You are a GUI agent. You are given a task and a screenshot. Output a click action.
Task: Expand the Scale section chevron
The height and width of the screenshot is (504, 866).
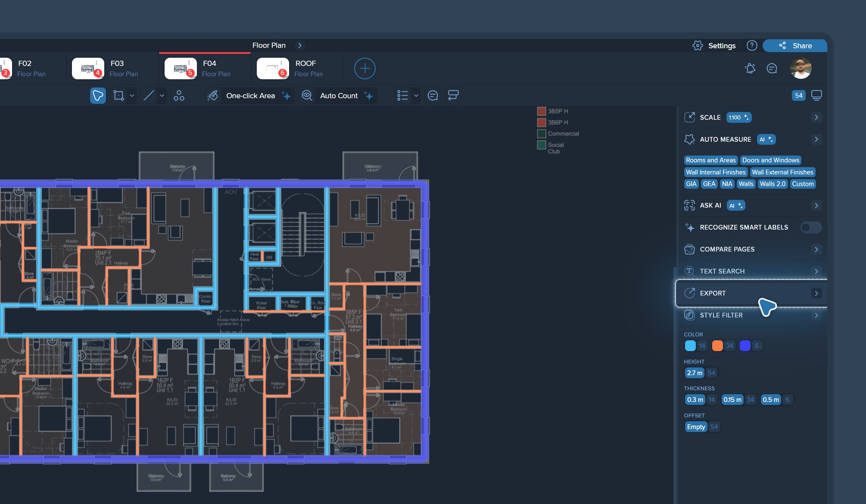(816, 118)
